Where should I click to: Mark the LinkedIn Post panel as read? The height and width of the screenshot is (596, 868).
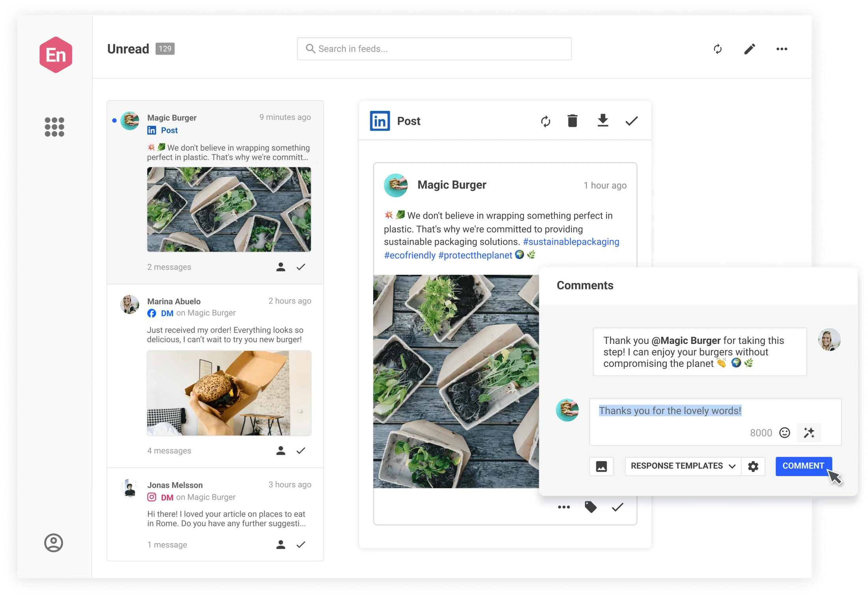coord(631,121)
